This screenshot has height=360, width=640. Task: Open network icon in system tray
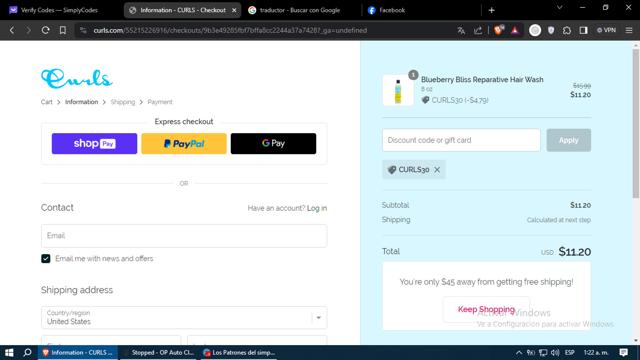[x=543, y=352]
